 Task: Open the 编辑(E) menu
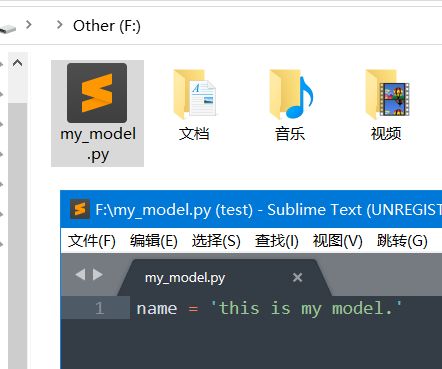click(x=154, y=241)
